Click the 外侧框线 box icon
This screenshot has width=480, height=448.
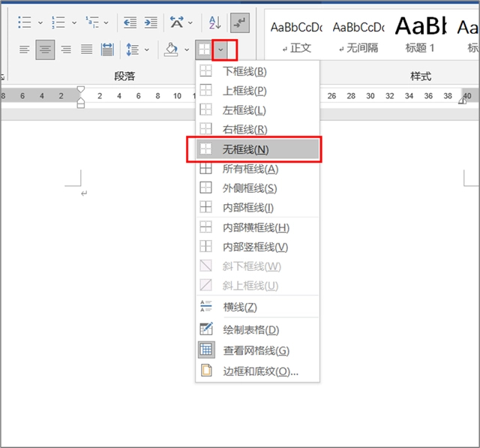click(205, 188)
